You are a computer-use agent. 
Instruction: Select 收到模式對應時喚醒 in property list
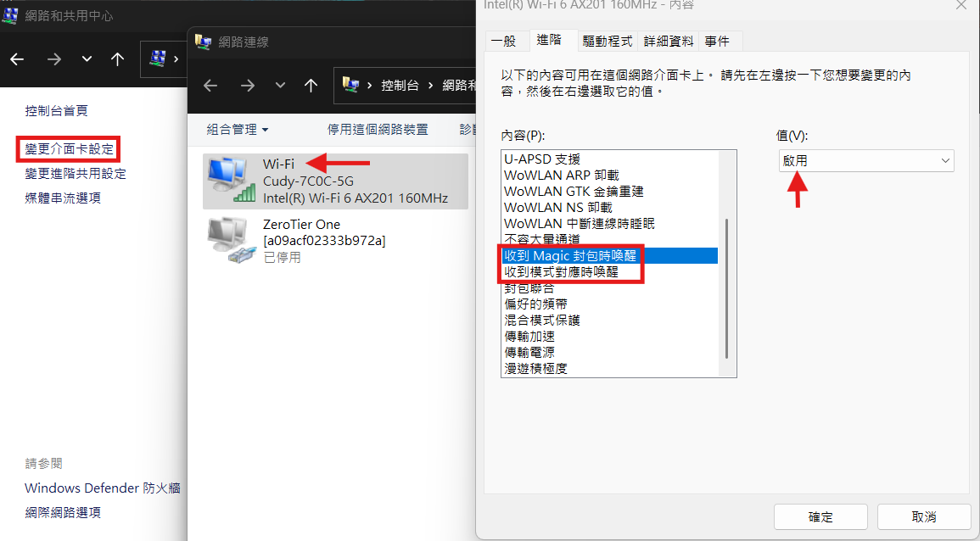pyautogui.click(x=561, y=271)
